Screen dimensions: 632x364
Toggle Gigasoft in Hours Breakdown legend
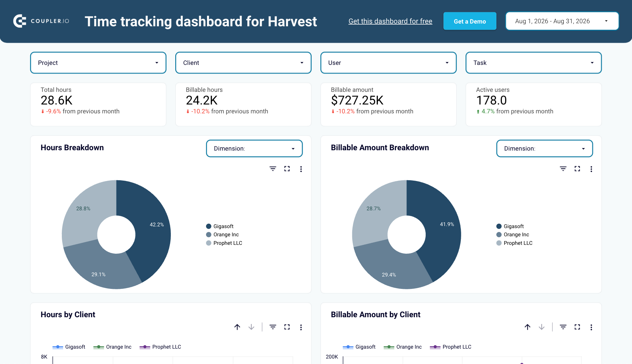[220, 226]
